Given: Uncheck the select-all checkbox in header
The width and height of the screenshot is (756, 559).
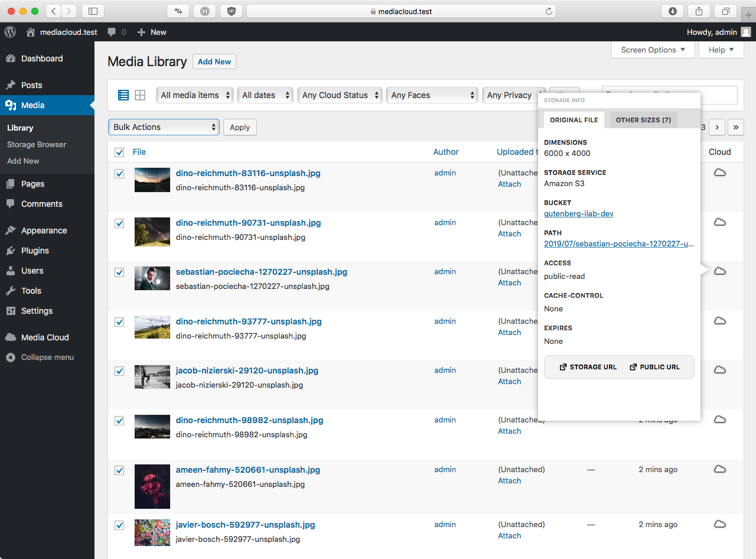Looking at the screenshot, I should click(x=119, y=152).
